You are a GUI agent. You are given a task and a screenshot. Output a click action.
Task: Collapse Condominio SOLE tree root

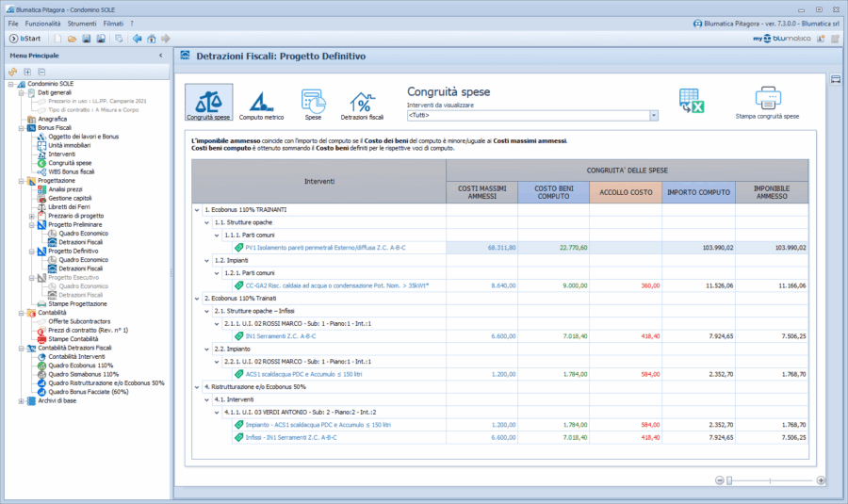pyautogui.click(x=10, y=84)
